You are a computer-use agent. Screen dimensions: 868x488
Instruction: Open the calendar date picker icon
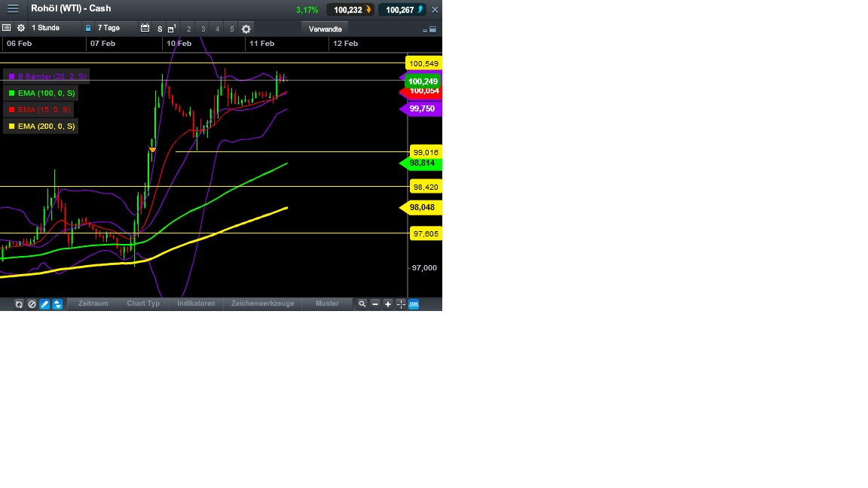pyautogui.click(x=145, y=28)
